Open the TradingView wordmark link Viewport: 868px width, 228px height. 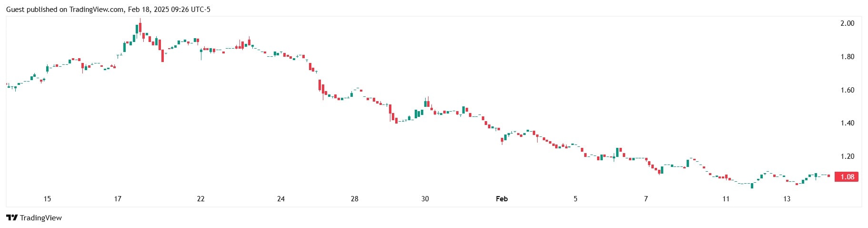[x=40, y=218]
